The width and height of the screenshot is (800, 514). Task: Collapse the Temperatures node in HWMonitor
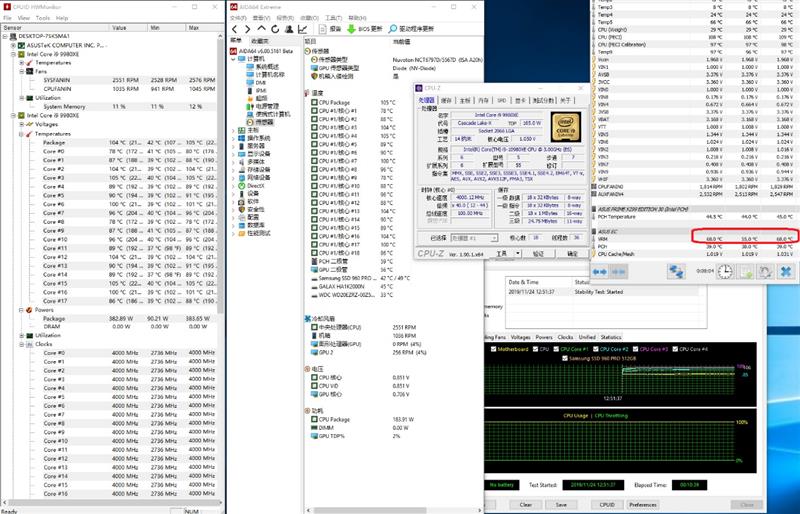click(21, 134)
